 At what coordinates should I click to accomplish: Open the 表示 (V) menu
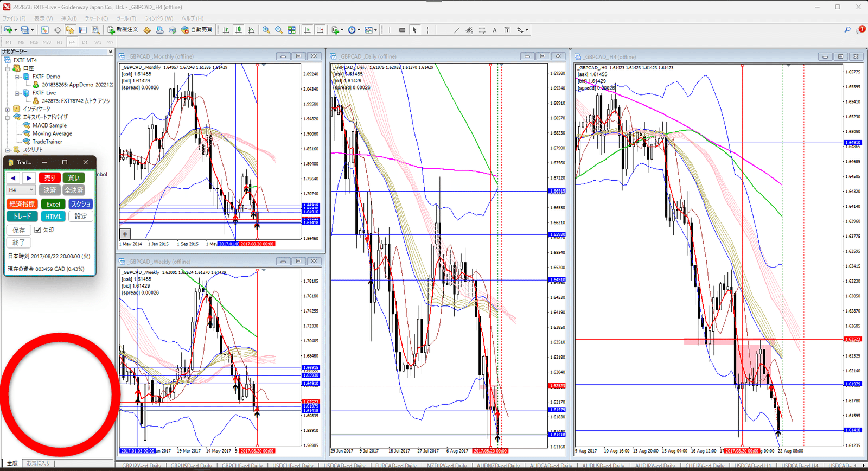(x=43, y=18)
